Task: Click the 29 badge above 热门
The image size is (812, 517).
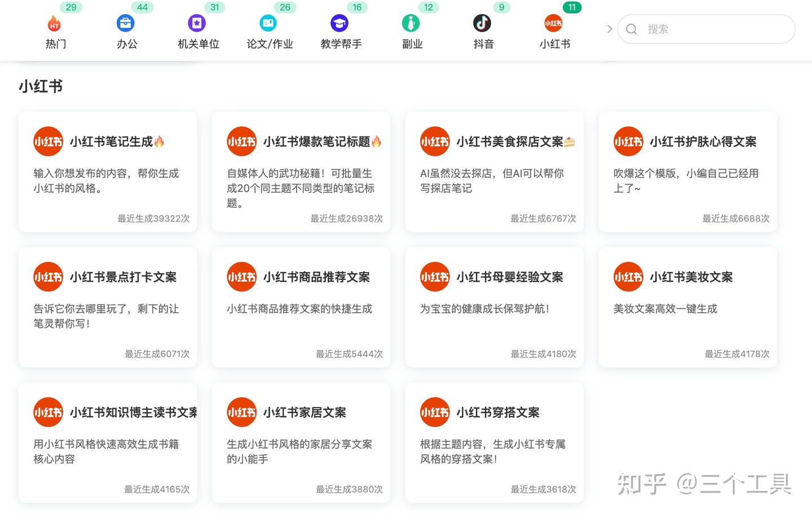Action: coord(71,7)
